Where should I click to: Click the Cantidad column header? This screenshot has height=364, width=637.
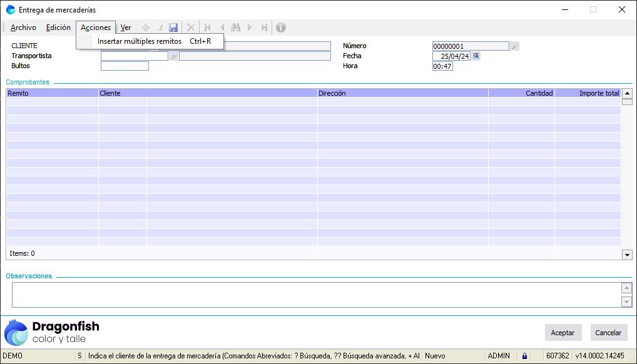click(522, 93)
